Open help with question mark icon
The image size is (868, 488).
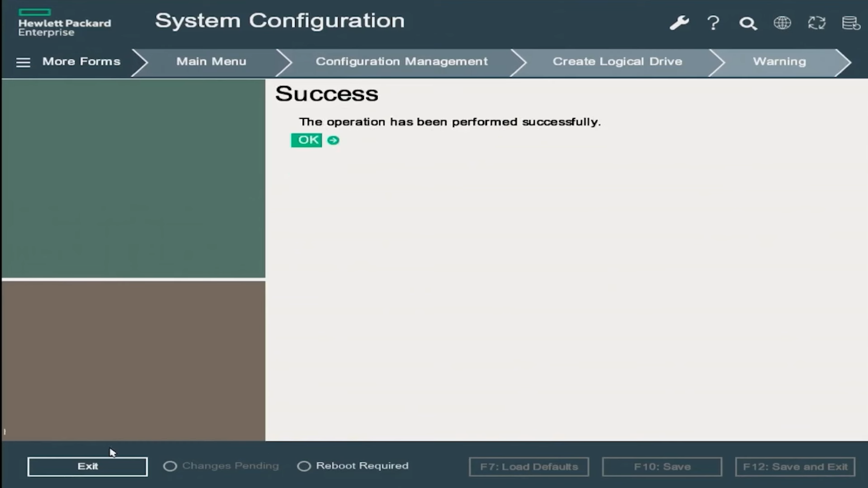click(x=713, y=23)
